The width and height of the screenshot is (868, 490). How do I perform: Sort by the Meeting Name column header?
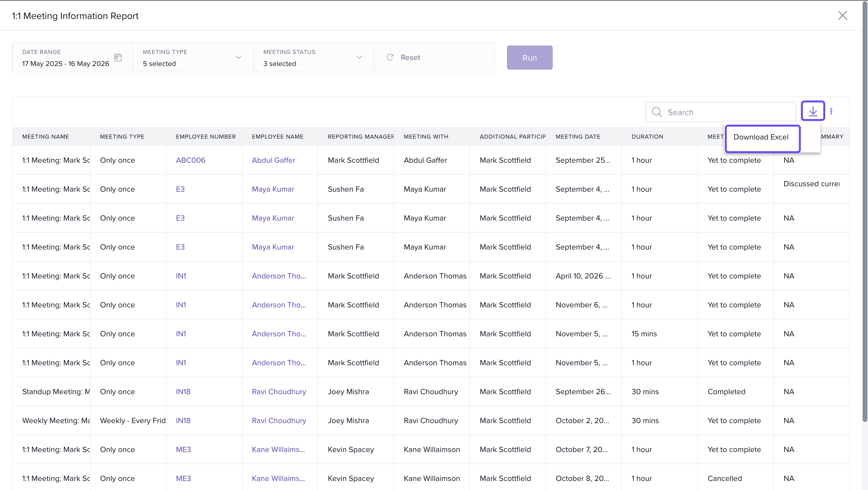(x=46, y=137)
